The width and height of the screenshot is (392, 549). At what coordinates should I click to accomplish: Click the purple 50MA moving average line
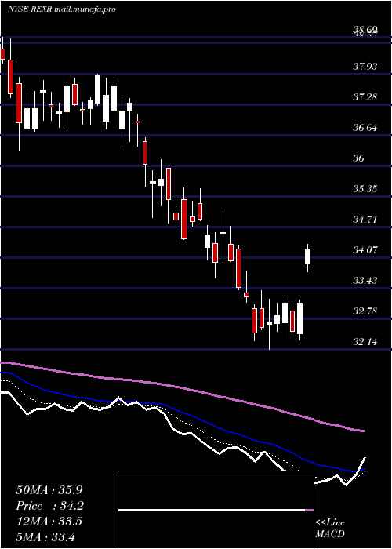point(182,387)
